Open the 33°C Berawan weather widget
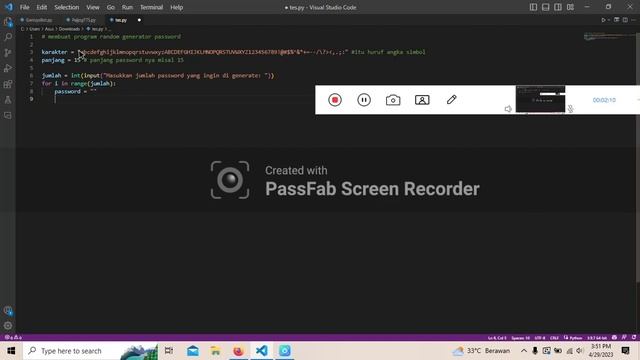Viewport: 640px width, 360px height. click(x=481, y=351)
